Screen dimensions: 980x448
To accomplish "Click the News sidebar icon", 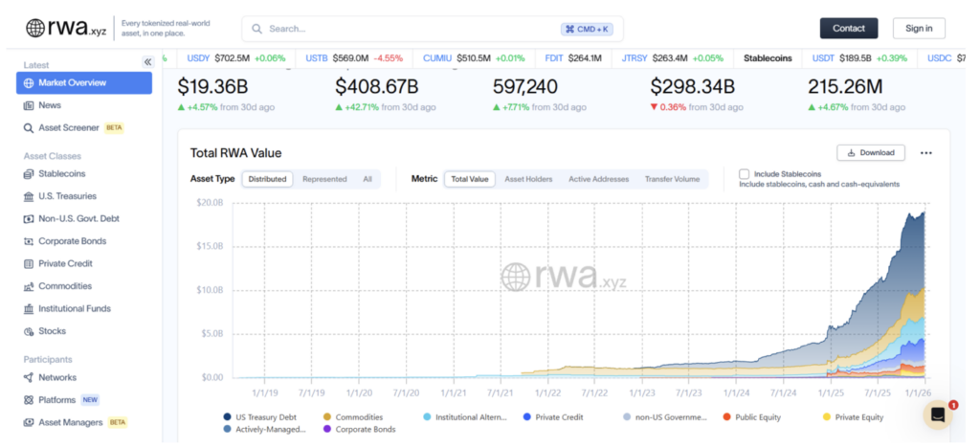I will click(x=29, y=105).
